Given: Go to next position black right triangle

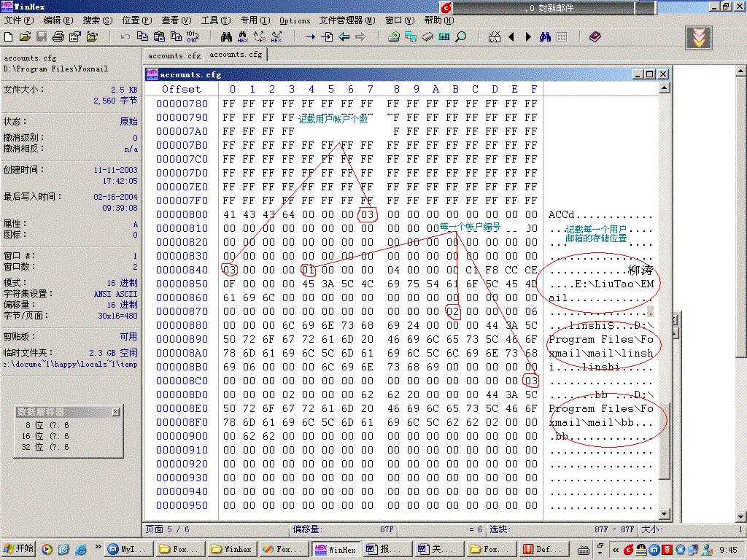Looking at the screenshot, I should 528,36.
